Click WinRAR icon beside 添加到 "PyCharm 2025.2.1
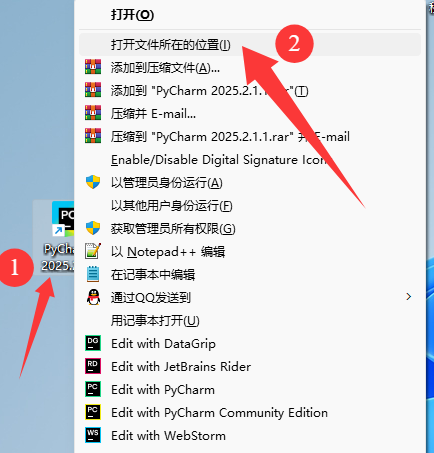434x453 pixels. coord(93,90)
